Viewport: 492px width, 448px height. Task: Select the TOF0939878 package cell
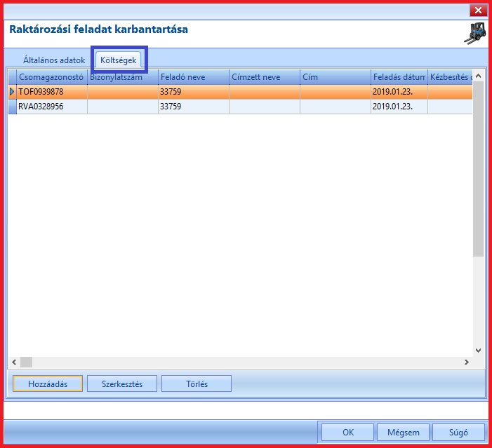52,92
